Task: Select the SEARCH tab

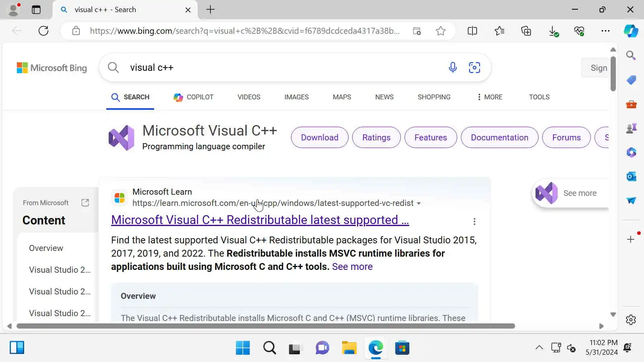Action: [130, 97]
